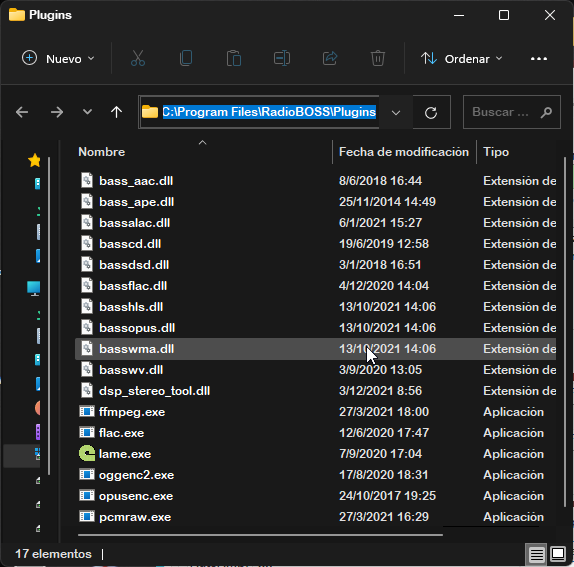Maximize the Plugins window
Image resolution: width=574 pixels, height=567 pixels.
(504, 15)
